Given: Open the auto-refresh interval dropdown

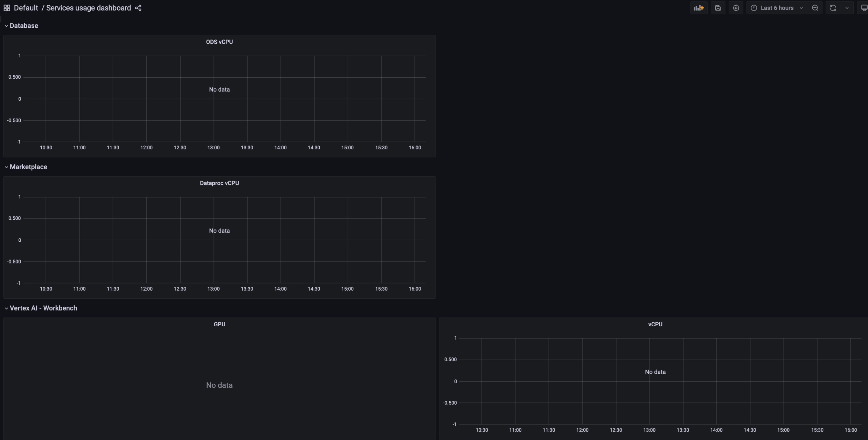Looking at the screenshot, I should point(847,8).
